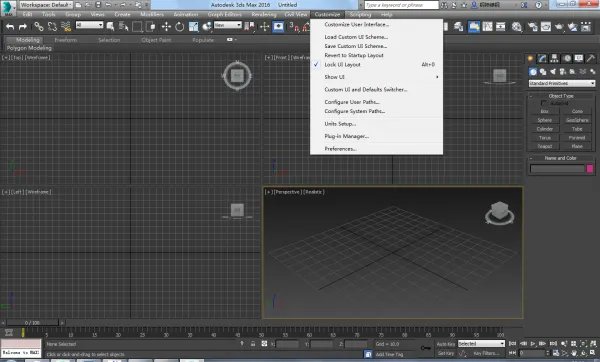600x362 pixels.
Task: Open the magenta object color swatch
Action: pyautogui.click(x=590, y=168)
